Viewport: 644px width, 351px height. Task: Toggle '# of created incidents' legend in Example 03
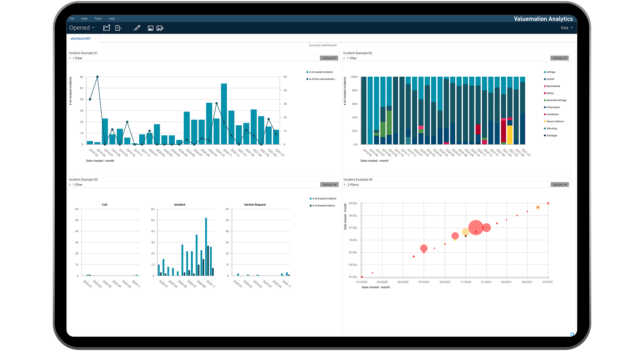click(x=323, y=198)
